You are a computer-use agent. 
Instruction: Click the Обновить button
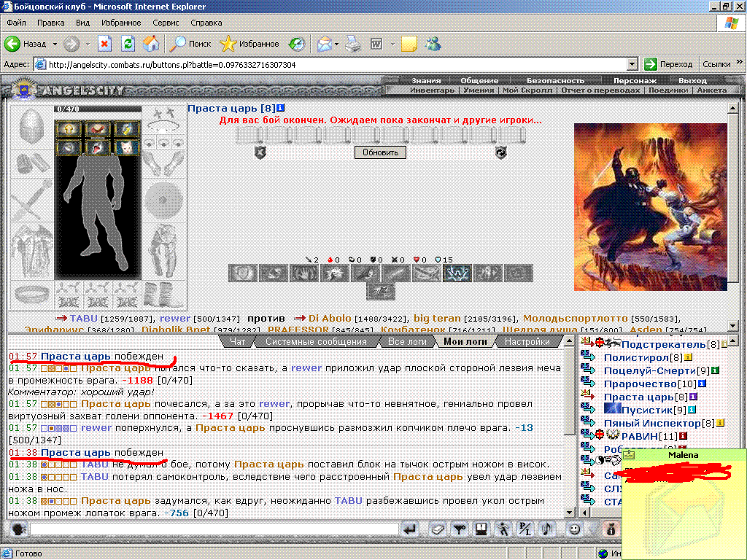[380, 152]
